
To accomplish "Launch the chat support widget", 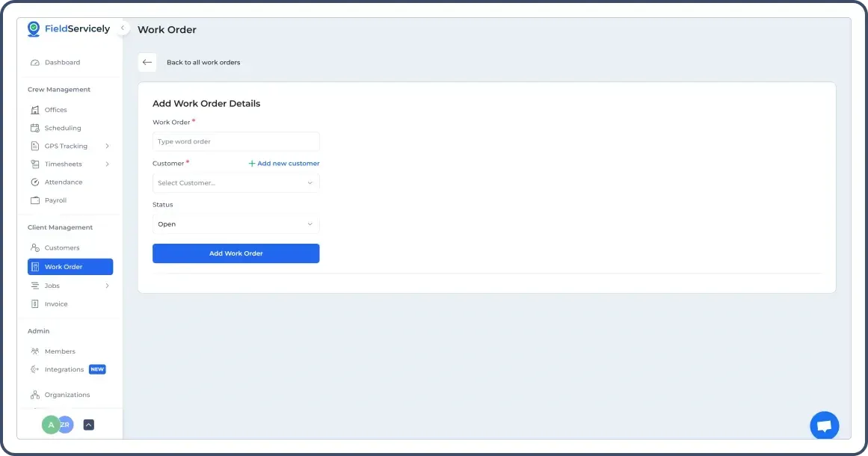I will [x=824, y=425].
